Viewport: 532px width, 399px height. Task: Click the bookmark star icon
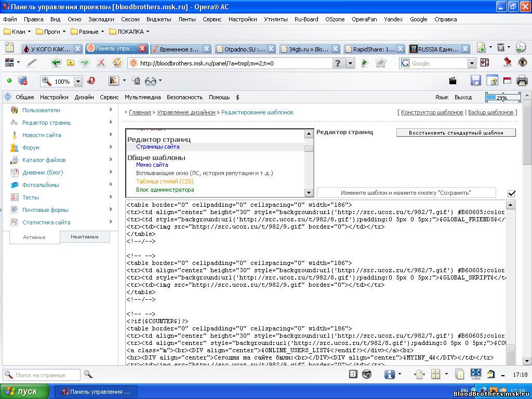tap(381, 63)
